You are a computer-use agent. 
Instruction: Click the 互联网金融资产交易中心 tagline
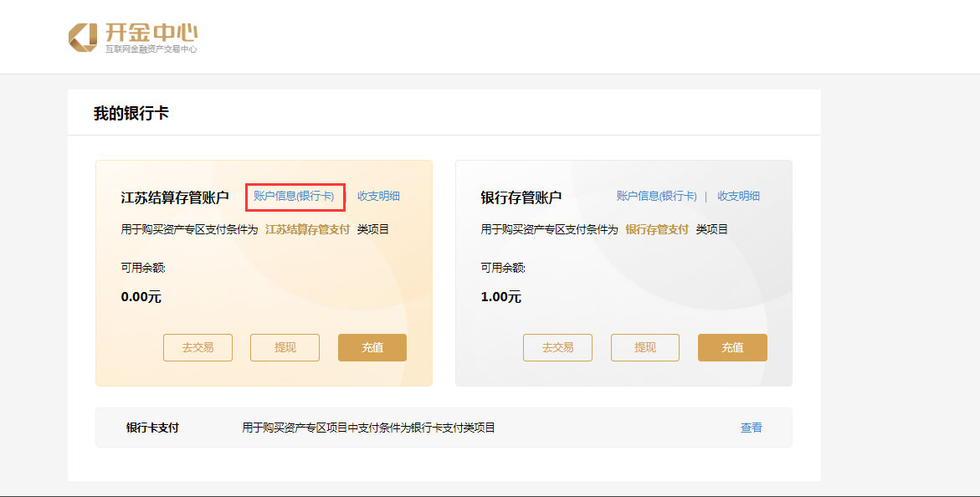pos(151,49)
